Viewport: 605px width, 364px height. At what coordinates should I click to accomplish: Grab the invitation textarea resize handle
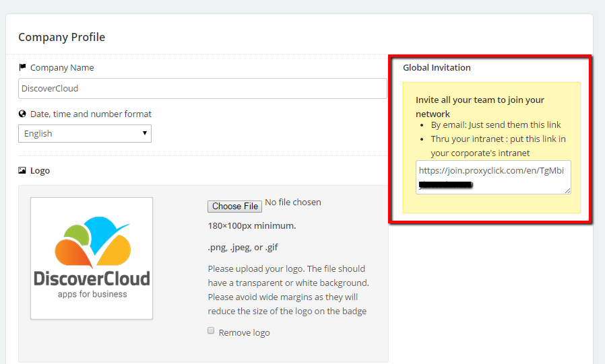pyautogui.click(x=567, y=191)
